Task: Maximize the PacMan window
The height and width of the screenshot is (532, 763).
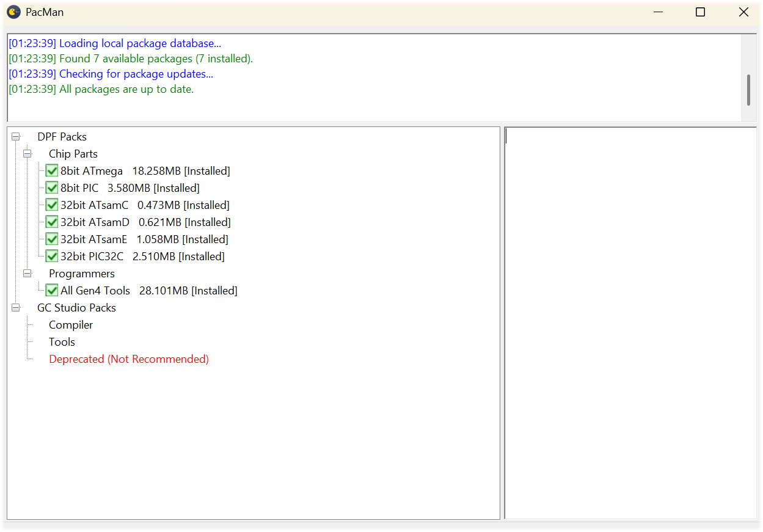Action: pos(701,12)
